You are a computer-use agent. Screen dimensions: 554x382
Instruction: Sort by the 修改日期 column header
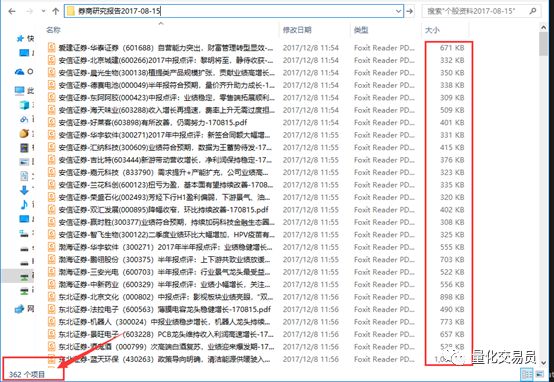(297, 30)
